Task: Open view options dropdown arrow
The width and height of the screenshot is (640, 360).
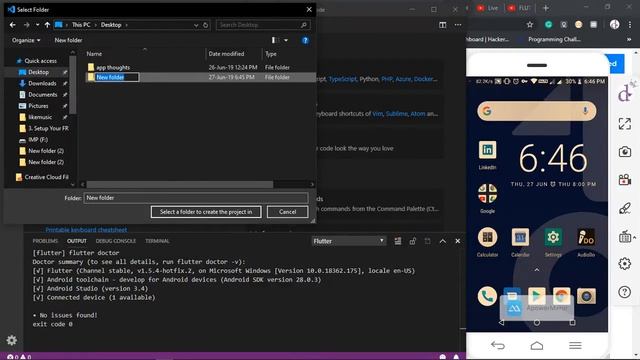Action: pyautogui.click(x=286, y=40)
